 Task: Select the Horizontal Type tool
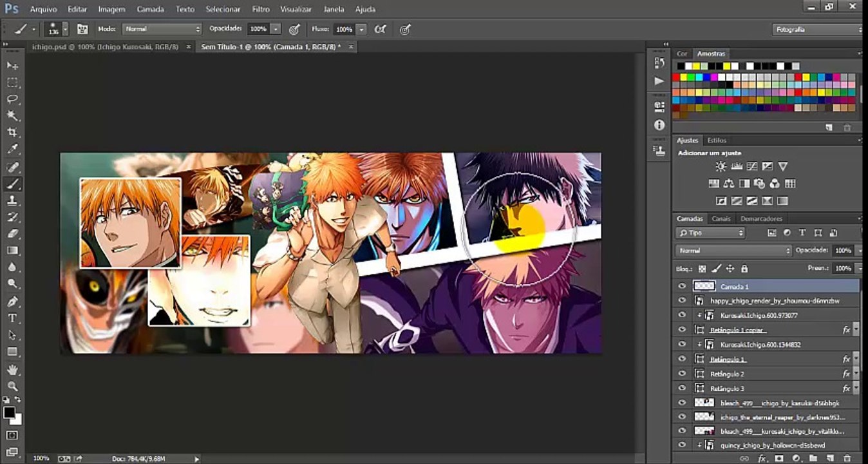[x=12, y=318]
